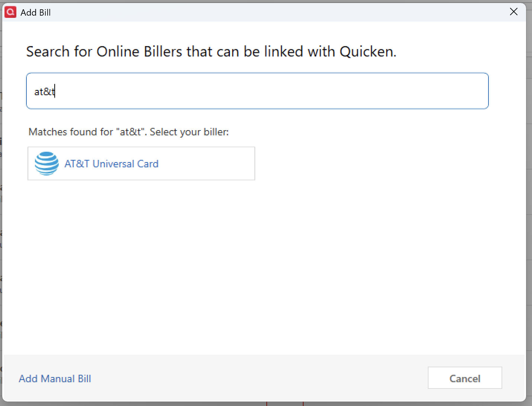Close the Add Bill dialog
Viewport: 532px width, 406px height.
pyautogui.click(x=513, y=12)
